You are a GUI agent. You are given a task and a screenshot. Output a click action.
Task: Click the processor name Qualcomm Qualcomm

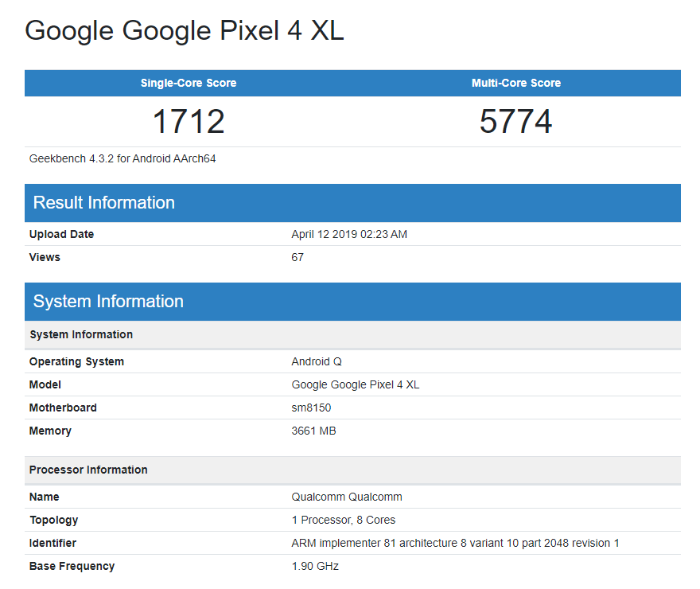point(347,497)
